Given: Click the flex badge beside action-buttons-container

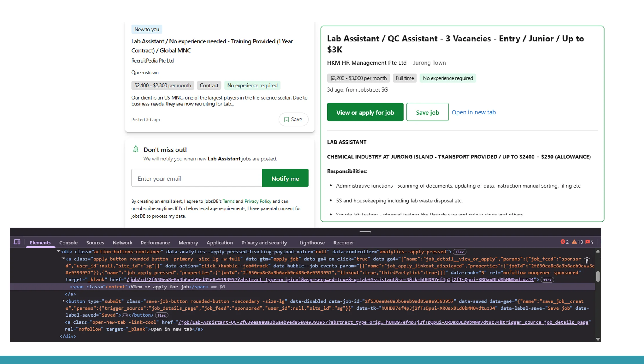Looking at the screenshot, I should click(459, 252).
